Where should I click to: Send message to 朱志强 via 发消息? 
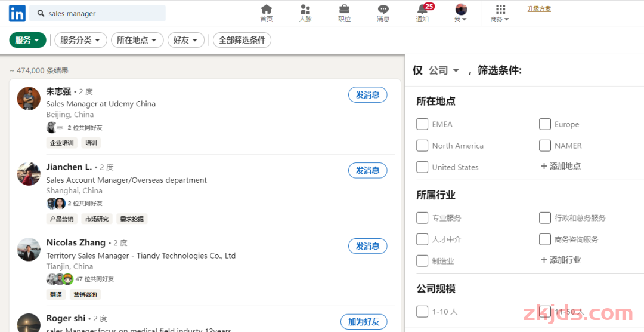coord(367,95)
